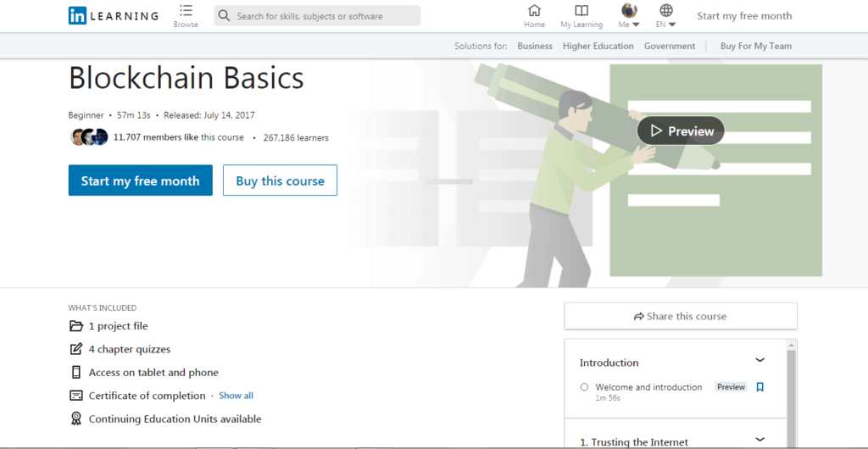Click the globe language icon

(x=666, y=10)
